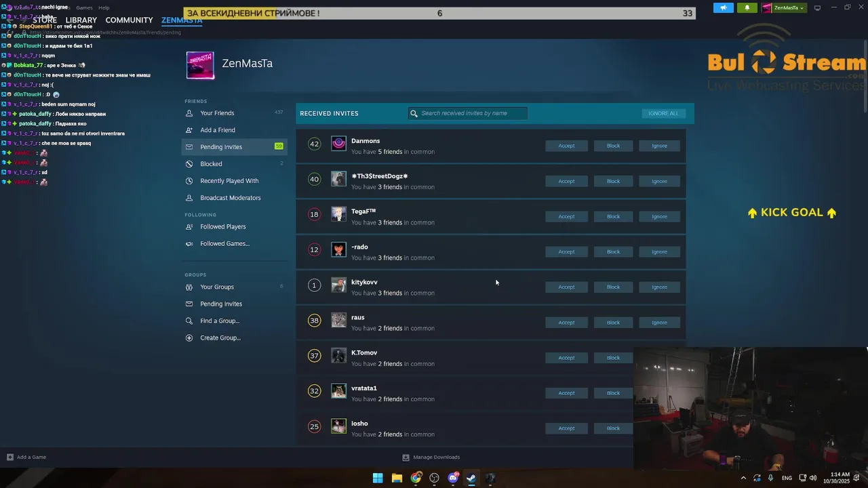Open the green notifications bell
Image resolution: width=868 pixels, height=488 pixels.
click(x=747, y=7)
